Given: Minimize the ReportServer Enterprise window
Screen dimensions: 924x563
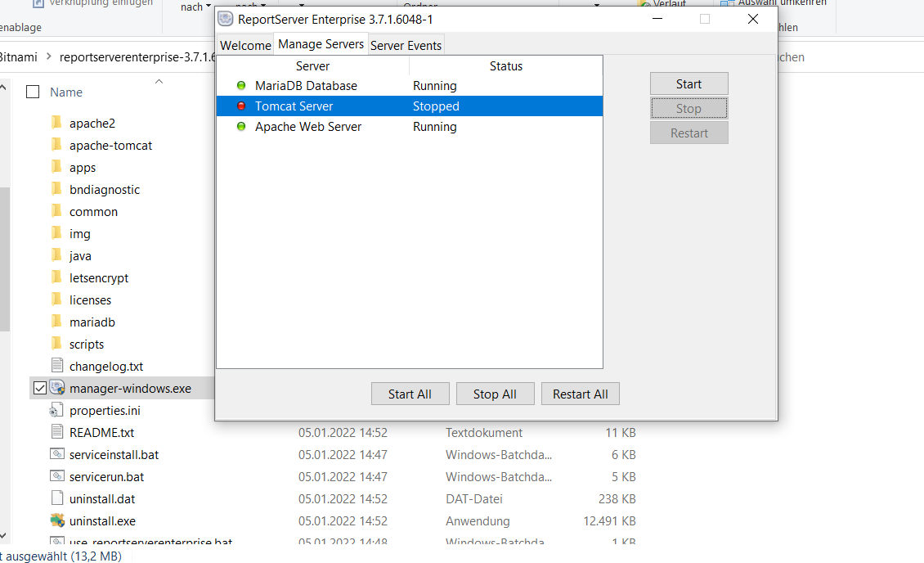Looking at the screenshot, I should click(x=657, y=19).
